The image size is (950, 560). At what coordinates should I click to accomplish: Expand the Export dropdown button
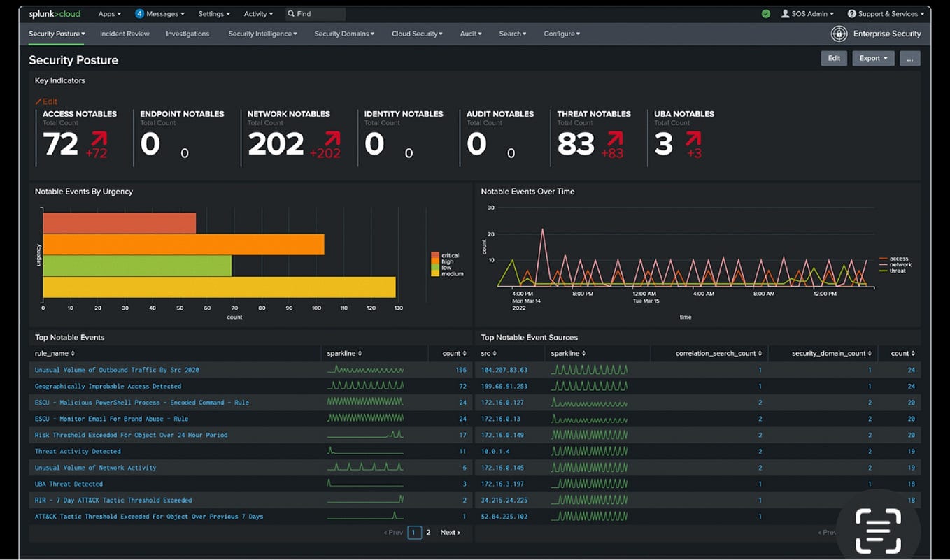873,59
